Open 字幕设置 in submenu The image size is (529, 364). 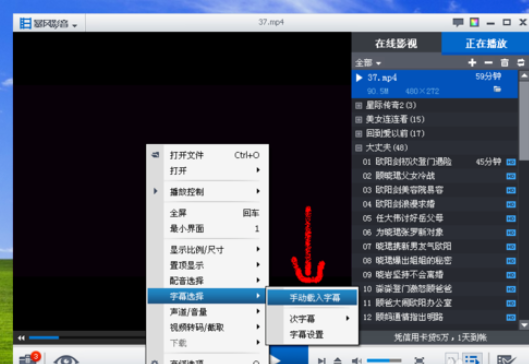point(313,334)
